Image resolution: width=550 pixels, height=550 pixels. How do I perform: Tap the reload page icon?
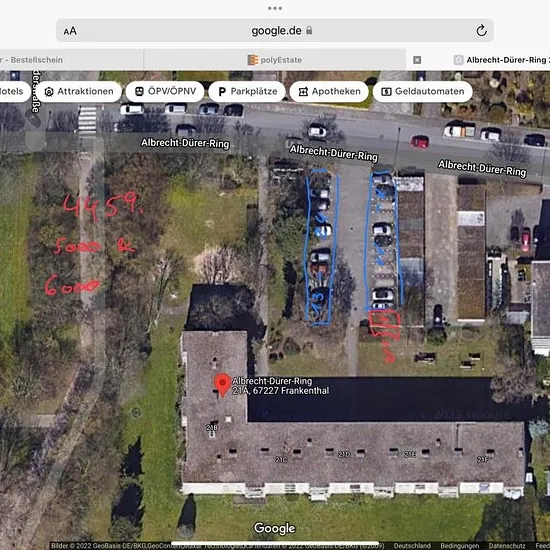point(481,31)
